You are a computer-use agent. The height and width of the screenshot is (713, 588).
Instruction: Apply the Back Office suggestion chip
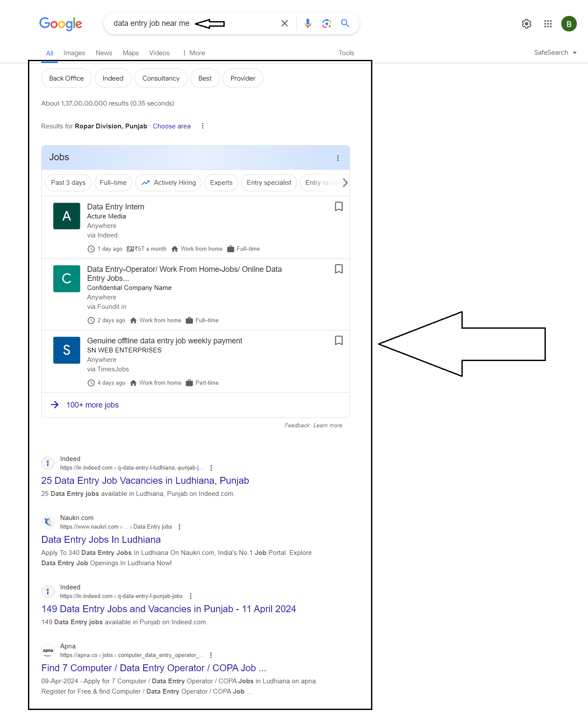(x=66, y=78)
